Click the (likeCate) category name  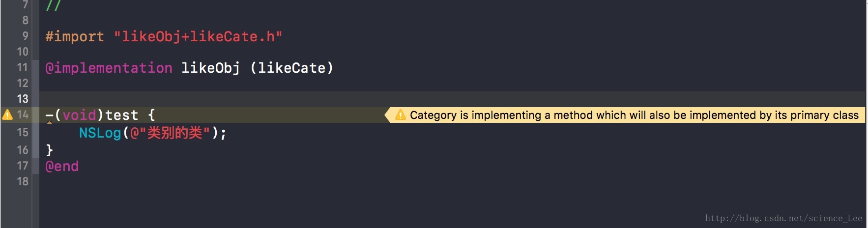coord(292,68)
